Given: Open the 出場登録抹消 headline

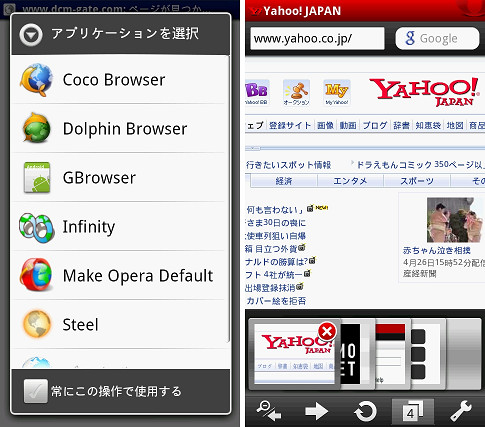Looking at the screenshot, I should click(270, 288).
